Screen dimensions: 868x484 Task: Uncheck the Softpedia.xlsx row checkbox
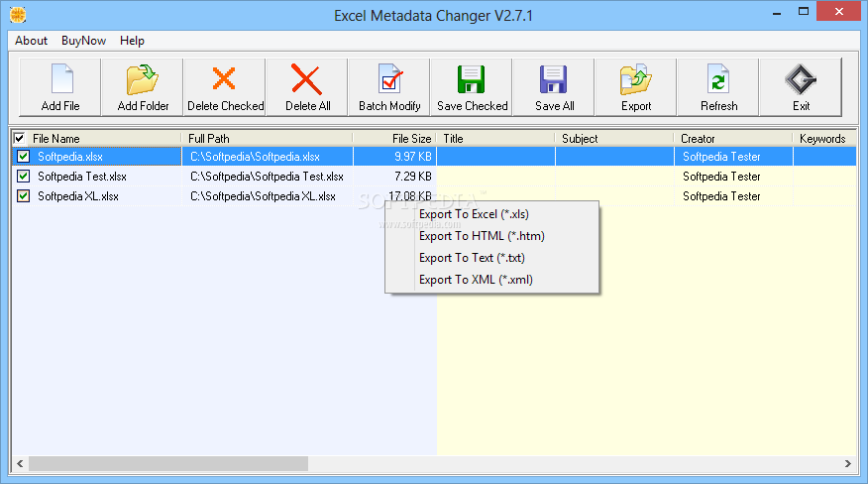(x=23, y=157)
